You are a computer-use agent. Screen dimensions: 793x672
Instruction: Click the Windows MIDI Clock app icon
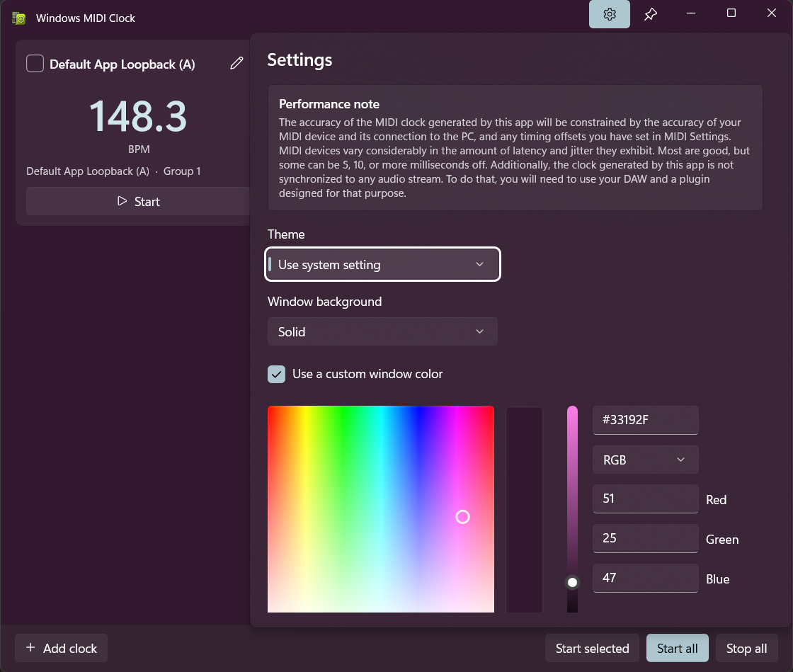[x=18, y=18]
